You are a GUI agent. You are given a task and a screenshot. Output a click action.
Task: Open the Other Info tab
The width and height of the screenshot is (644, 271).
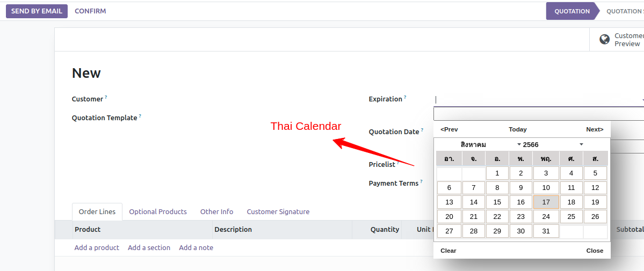[217, 212]
